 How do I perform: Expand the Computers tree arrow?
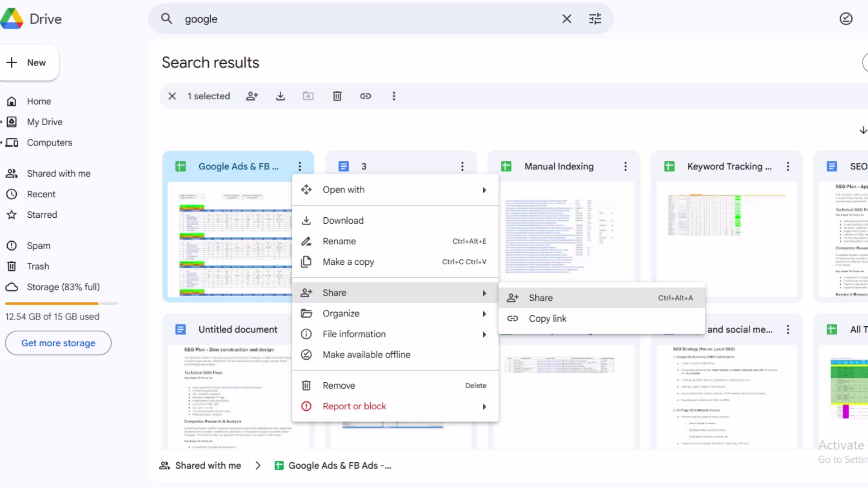click(2, 143)
